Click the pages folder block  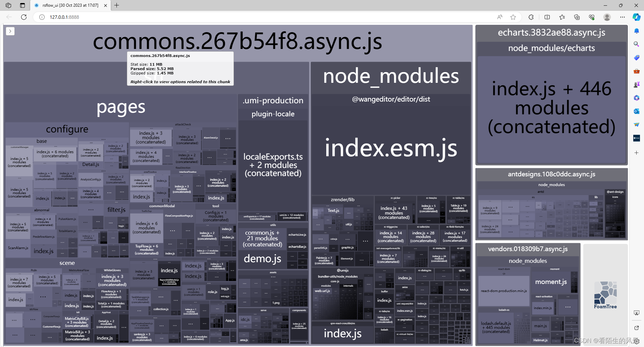(x=121, y=108)
